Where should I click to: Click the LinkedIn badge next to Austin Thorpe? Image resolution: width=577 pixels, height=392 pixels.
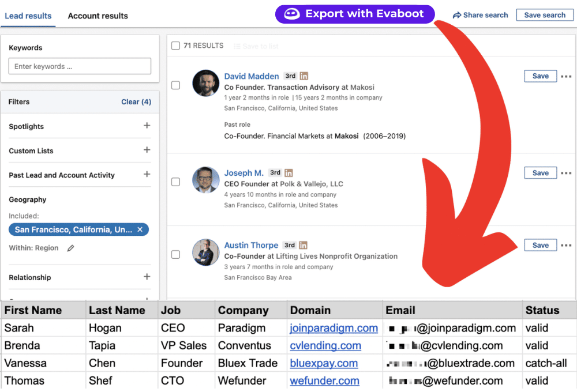pos(304,244)
